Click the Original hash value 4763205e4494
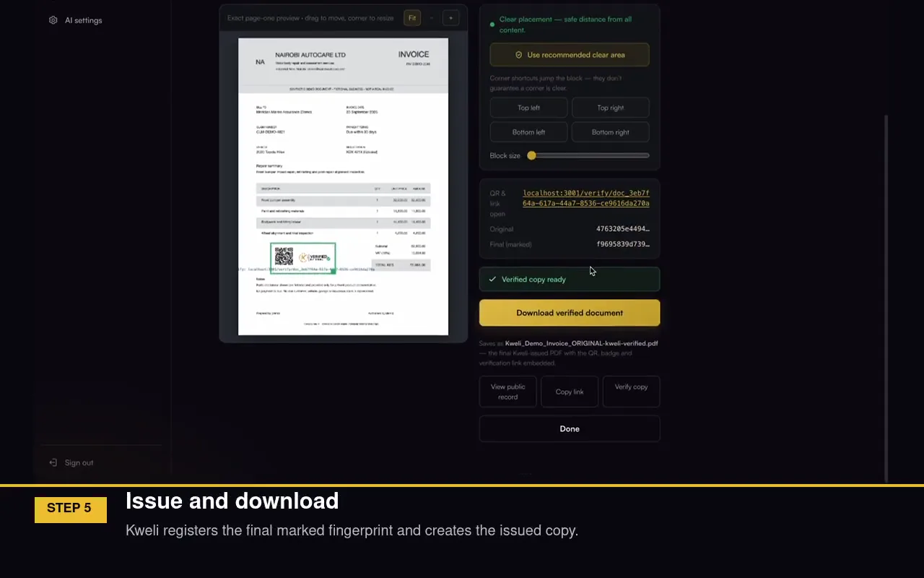 coord(623,229)
